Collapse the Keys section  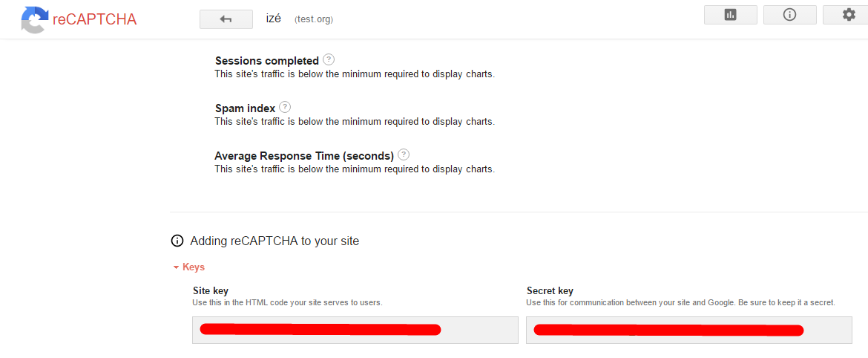pyautogui.click(x=188, y=267)
